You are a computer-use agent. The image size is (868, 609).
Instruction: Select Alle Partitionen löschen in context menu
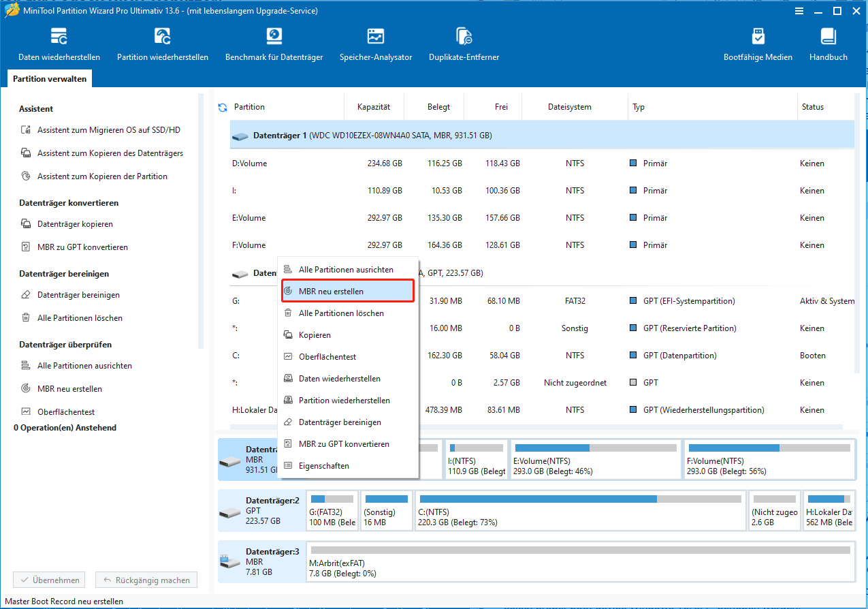[x=348, y=313]
